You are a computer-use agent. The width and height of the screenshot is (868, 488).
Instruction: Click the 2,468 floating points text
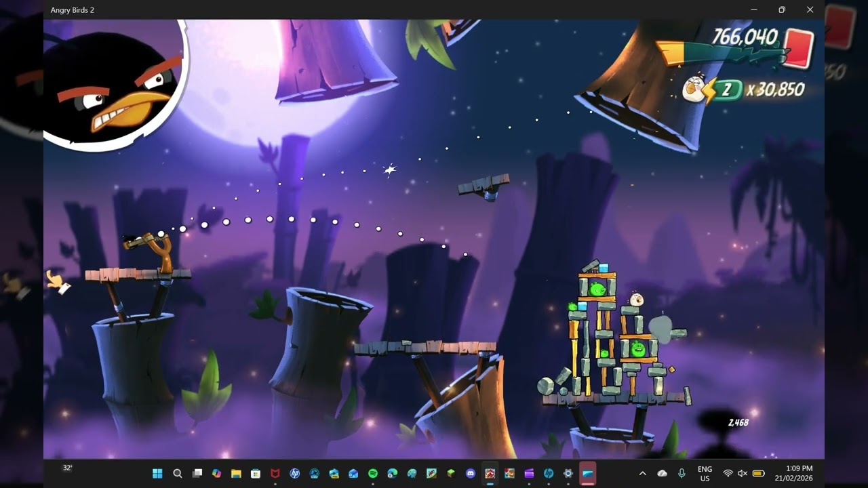[738, 422]
